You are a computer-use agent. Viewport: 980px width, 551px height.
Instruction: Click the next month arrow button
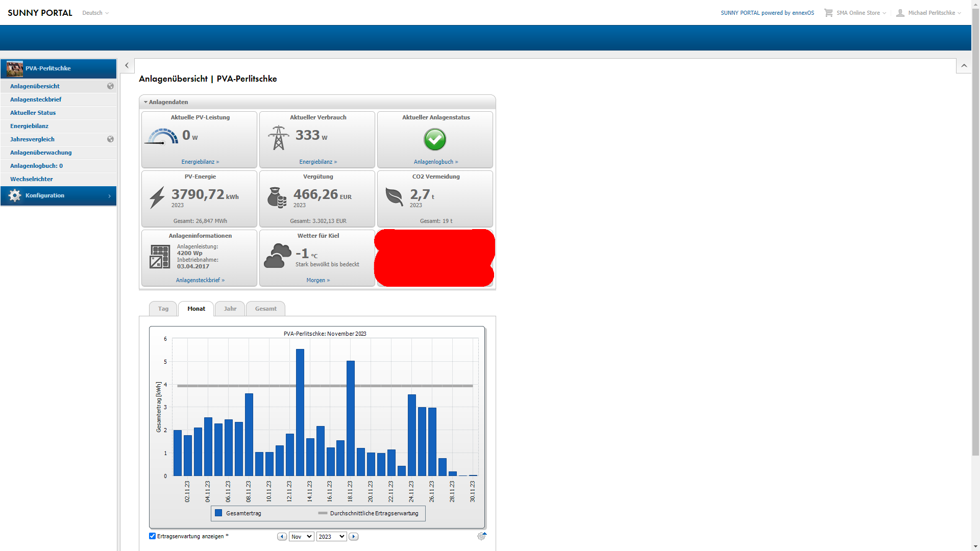[x=354, y=537]
